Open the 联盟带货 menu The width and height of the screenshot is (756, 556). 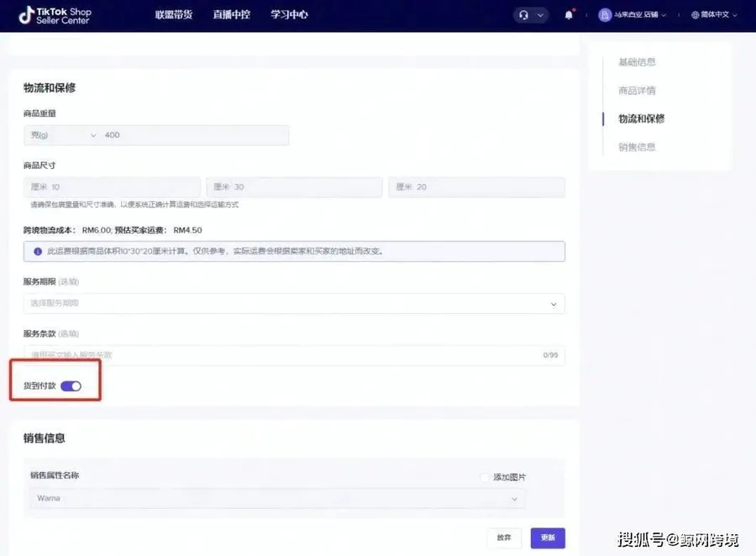pos(174,14)
